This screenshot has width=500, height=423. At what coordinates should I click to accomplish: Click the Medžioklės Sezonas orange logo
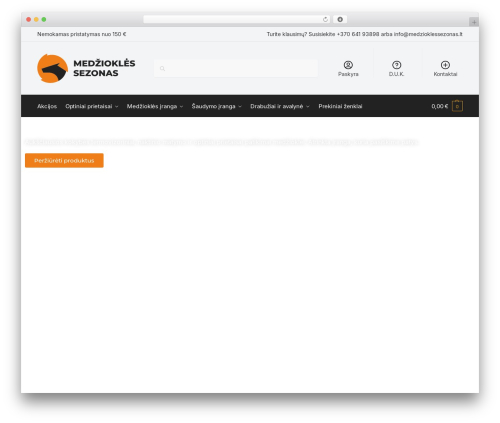(x=52, y=68)
